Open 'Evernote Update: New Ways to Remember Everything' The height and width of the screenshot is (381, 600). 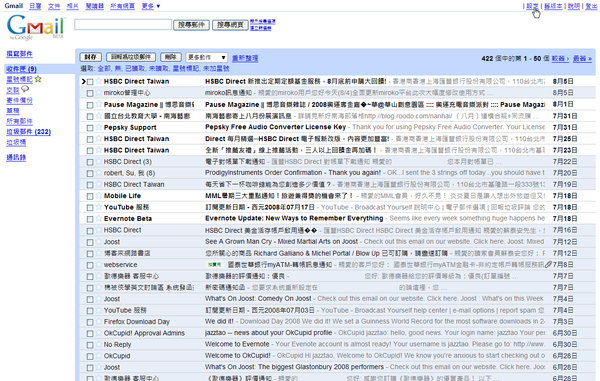(x=294, y=218)
